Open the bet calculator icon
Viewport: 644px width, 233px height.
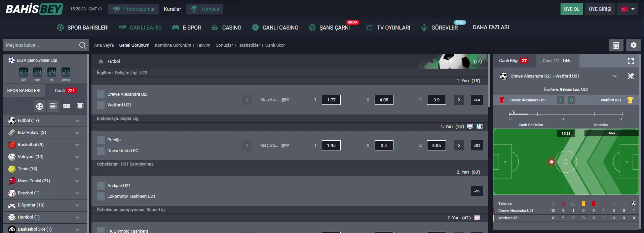coord(616,45)
